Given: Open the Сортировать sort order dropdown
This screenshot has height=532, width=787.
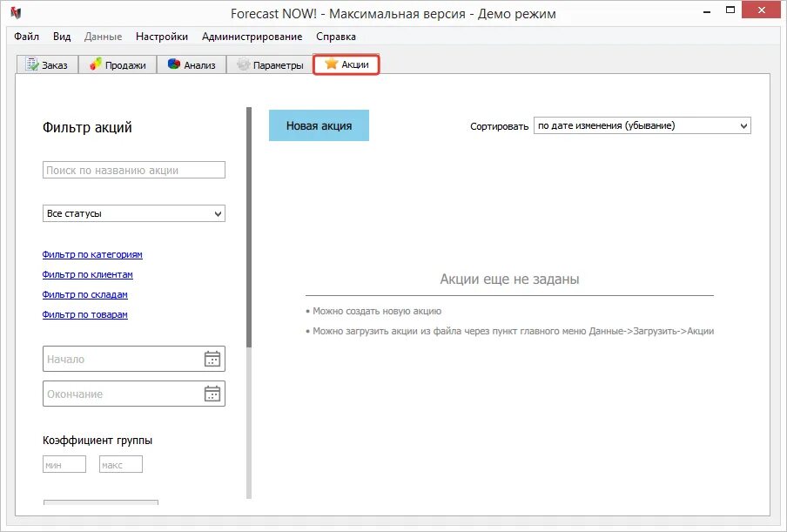Looking at the screenshot, I should tap(642, 125).
